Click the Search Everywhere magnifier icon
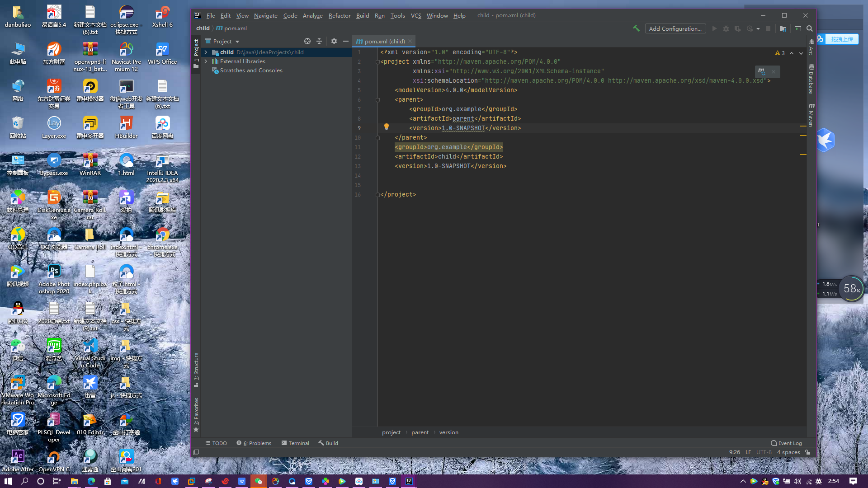Image resolution: width=868 pixels, height=488 pixels. (810, 28)
